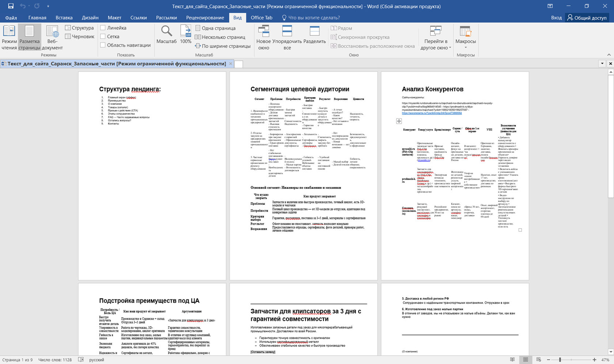
Task: Open the Масштаб zoom dialog
Action: pyautogui.click(x=167, y=35)
